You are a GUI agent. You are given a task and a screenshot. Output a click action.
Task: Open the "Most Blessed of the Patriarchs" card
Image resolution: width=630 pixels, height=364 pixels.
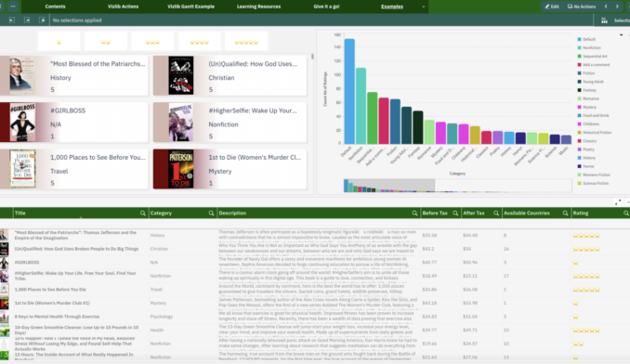(x=74, y=75)
